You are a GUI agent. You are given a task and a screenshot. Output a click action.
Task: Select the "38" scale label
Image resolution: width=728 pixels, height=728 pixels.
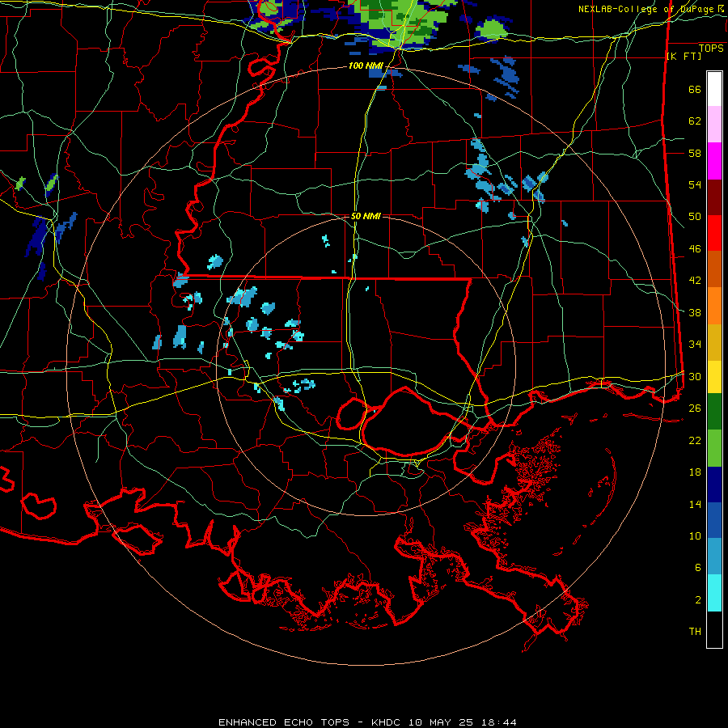click(695, 312)
